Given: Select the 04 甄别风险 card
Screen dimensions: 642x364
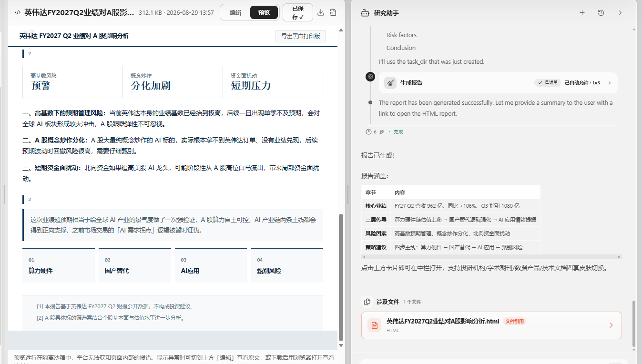Looking at the screenshot, I should point(287,265).
